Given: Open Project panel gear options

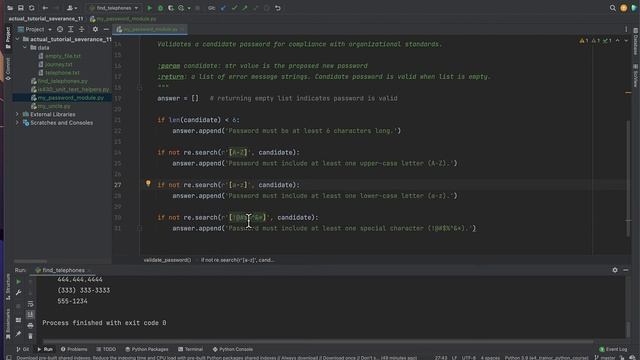Looking at the screenshot, I should [x=95, y=29].
